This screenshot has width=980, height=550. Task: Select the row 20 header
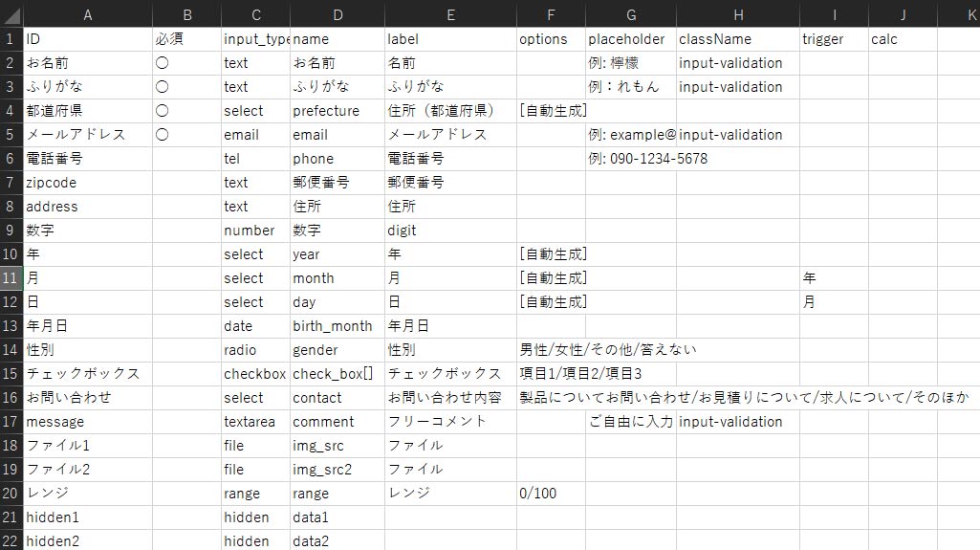11,494
